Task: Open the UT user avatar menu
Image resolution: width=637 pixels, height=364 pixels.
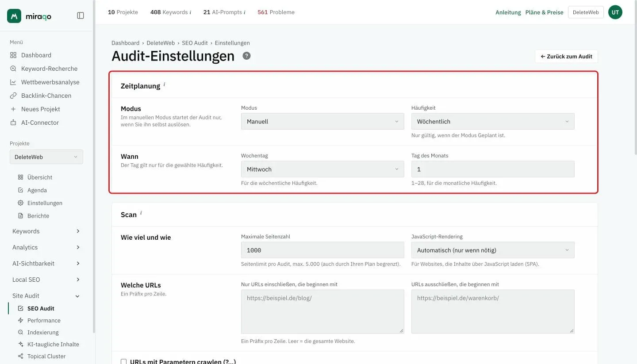Action: (615, 12)
